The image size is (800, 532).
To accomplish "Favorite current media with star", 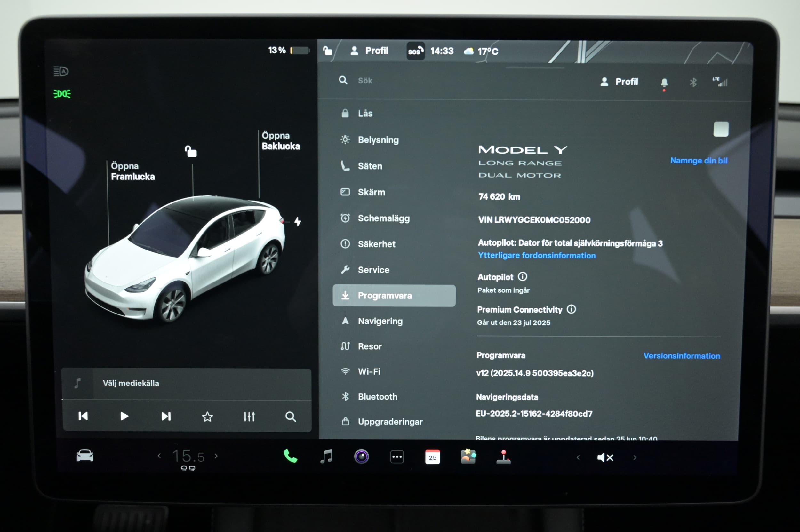I will pyautogui.click(x=207, y=417).
